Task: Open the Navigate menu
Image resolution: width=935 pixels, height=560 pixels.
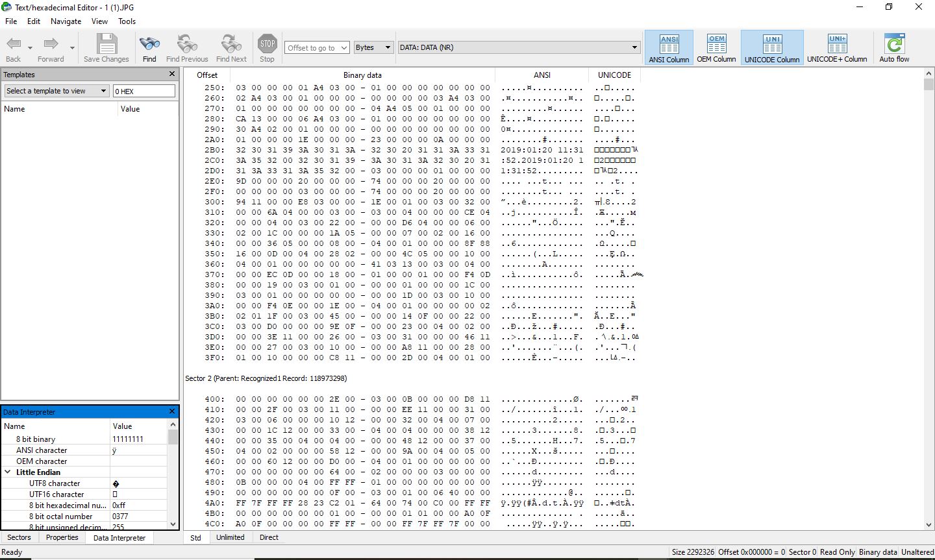Action: (66, 21)
